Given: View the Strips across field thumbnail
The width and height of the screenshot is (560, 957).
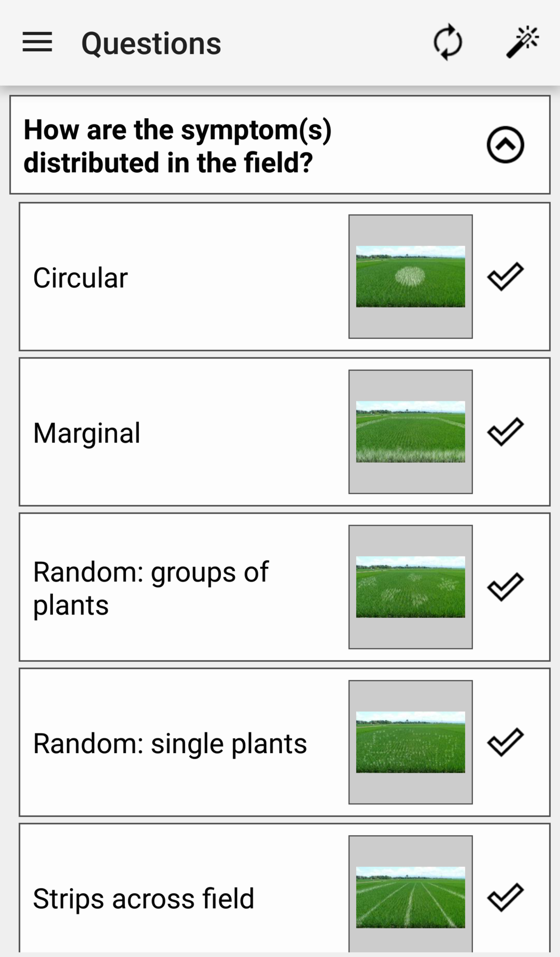Looking at the screenshot, I should point(411,894).
